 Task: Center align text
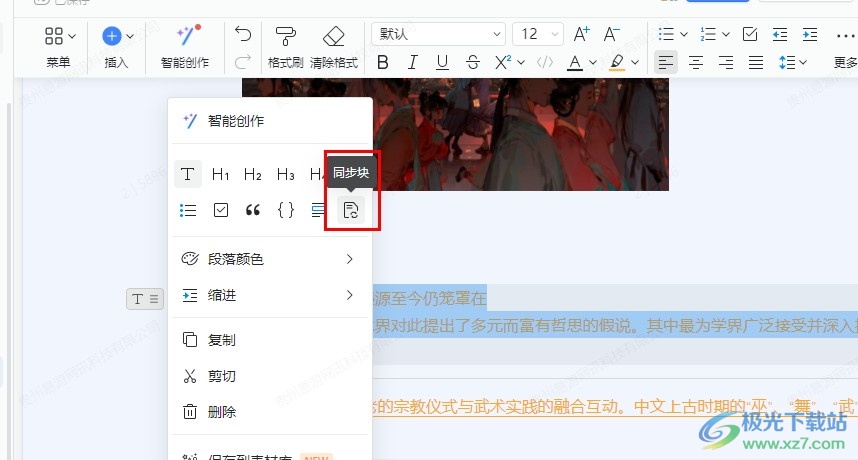[x=696, y=62]
